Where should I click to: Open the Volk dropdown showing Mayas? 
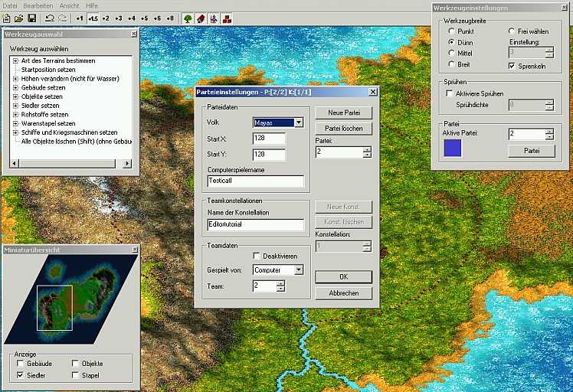tap(299, 122)
